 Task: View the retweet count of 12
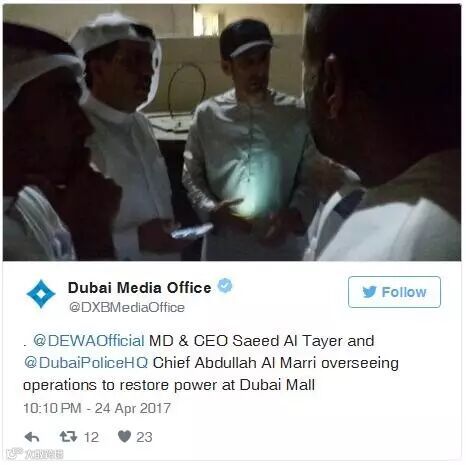pyautogui.click(x=91, y=437)
